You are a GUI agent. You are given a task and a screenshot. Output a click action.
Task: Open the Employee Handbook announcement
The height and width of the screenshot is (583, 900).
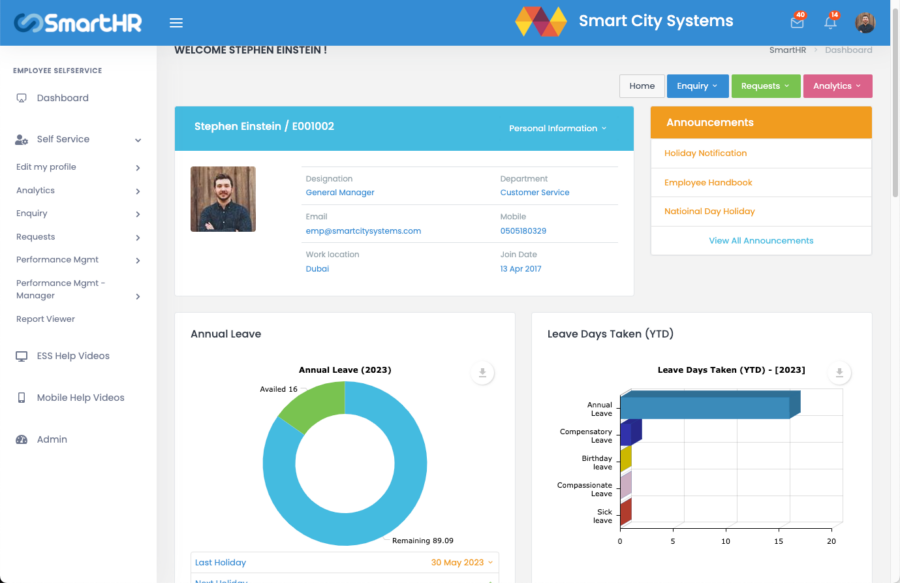708,182
